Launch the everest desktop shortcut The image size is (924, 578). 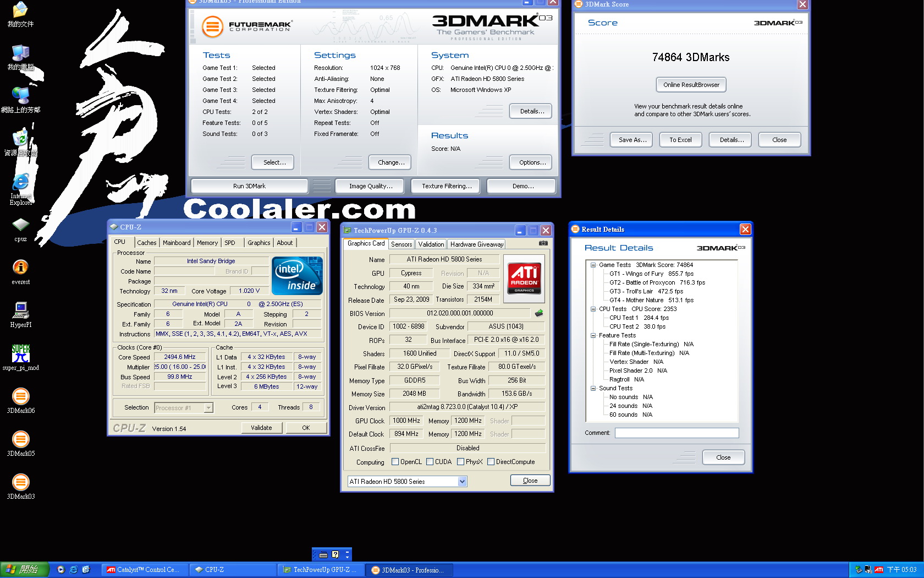pyautogui.click(x=20, y=268)
